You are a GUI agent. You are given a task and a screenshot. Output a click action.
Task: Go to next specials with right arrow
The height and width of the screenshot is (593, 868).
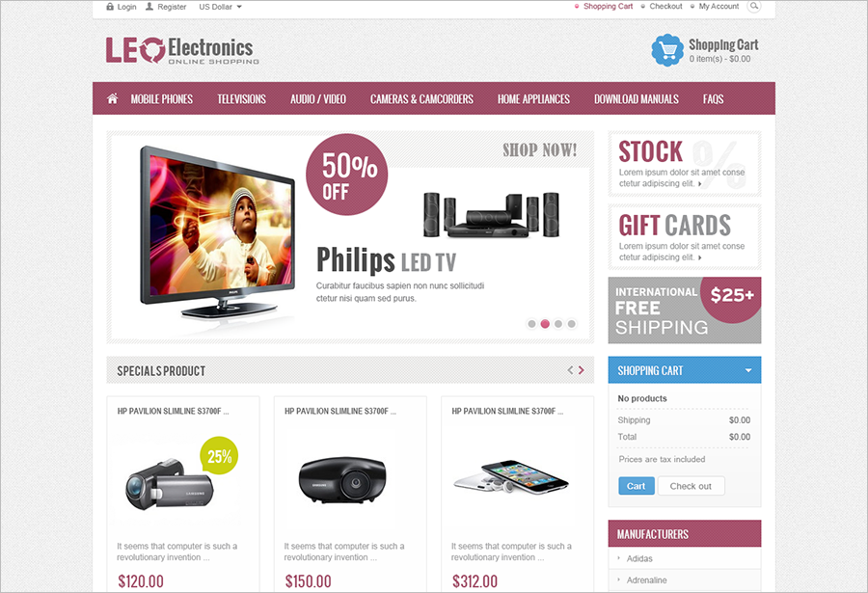[582, 370]
